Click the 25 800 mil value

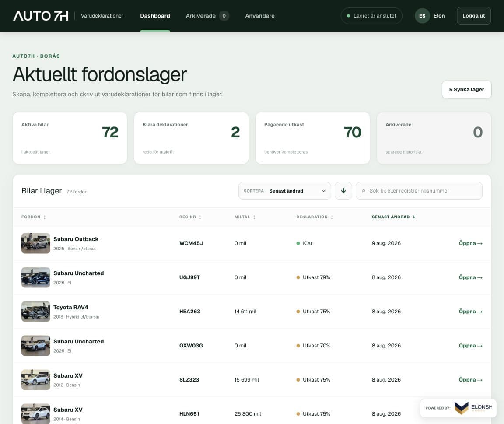click(248, 413)
